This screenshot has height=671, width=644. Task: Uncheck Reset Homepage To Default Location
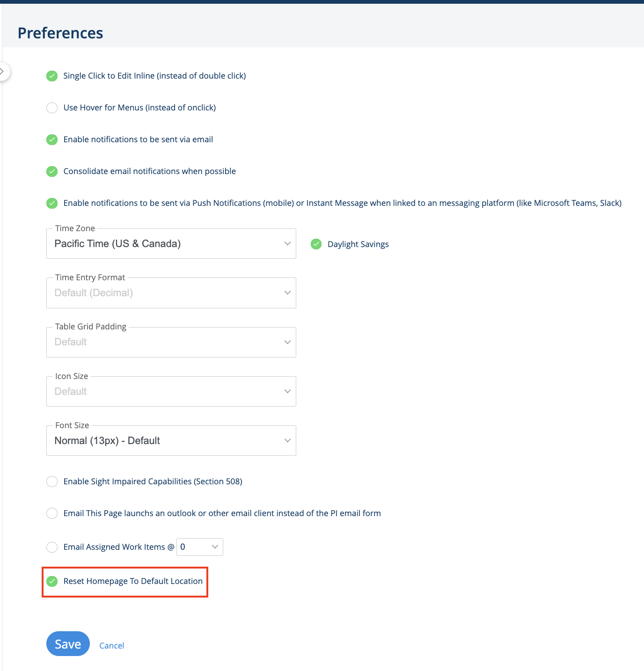52,581
